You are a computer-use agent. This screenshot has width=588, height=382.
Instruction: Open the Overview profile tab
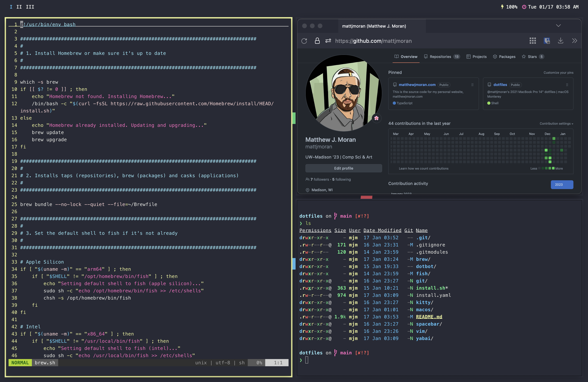[406, 57]
